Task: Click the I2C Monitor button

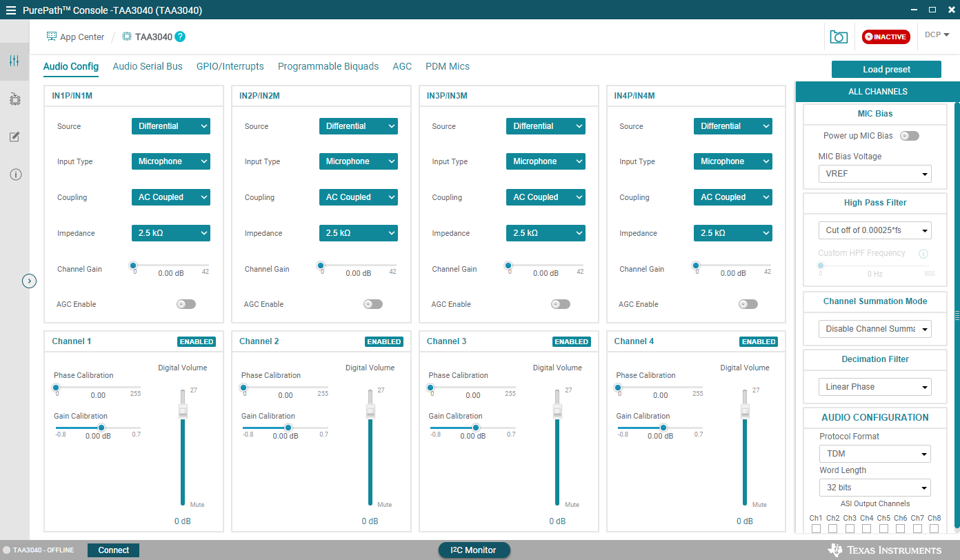Action: tap(474, 550)
